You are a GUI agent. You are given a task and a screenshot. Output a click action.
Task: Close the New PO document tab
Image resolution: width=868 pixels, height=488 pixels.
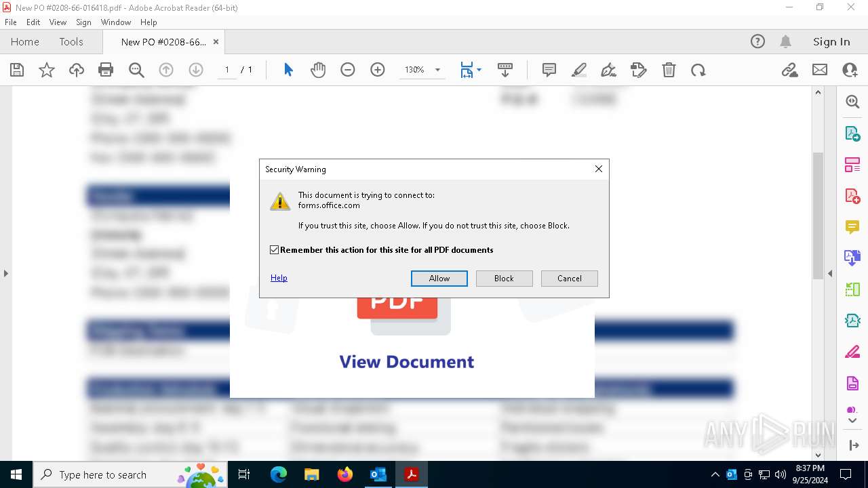pyautogui.click(x=216, y=41)
